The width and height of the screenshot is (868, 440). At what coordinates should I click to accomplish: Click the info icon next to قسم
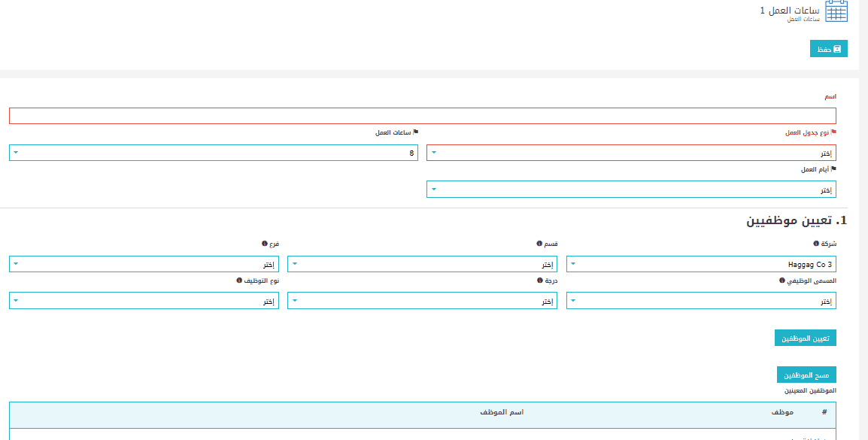539,244
